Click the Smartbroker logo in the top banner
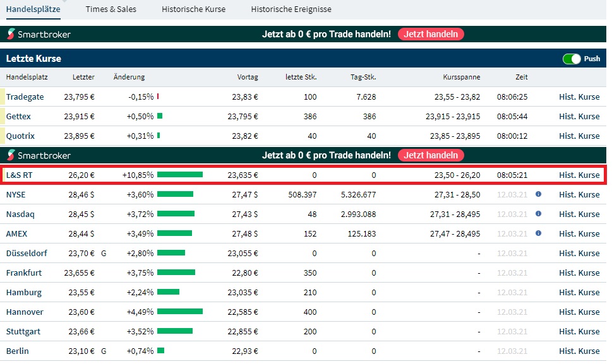 (39, 34)
